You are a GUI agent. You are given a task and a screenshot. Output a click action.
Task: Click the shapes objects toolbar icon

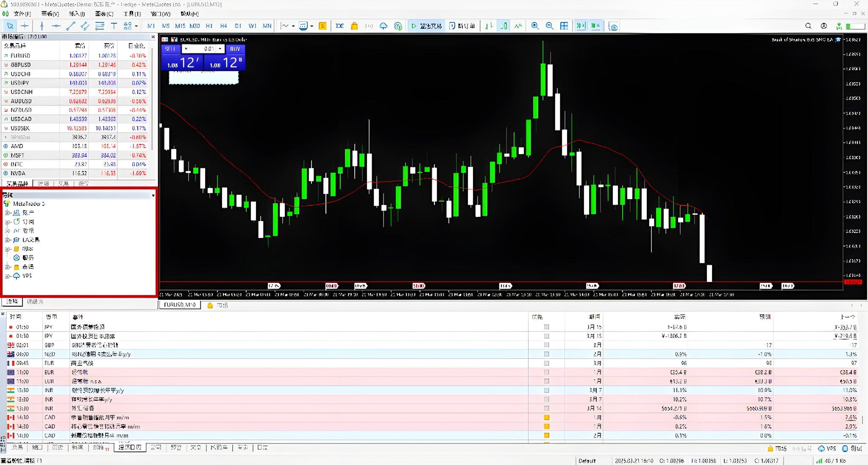pos(128,26)
